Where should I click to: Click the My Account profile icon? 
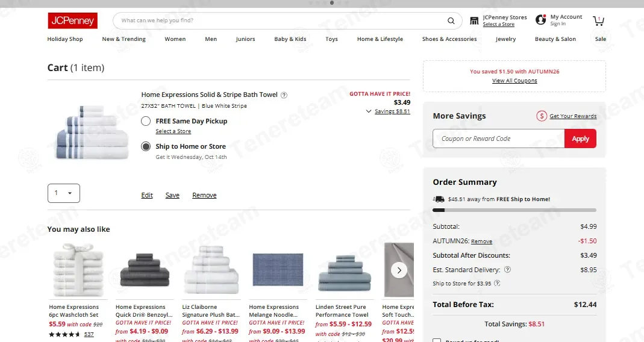(x=541, y=20)
